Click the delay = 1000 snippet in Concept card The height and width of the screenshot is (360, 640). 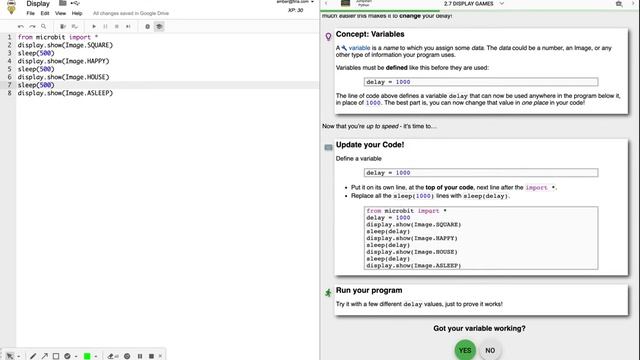click(x=481, y=82)
